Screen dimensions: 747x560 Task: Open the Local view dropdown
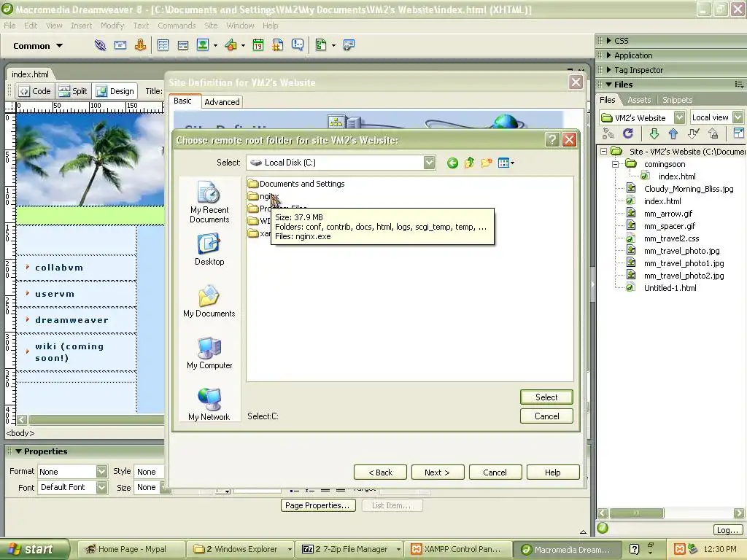pos(738,117)
